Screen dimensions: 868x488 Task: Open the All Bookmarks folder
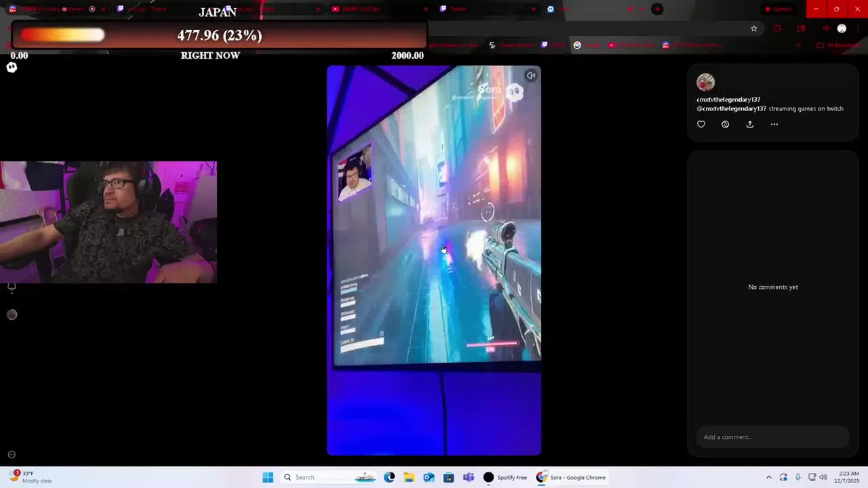tap(840, 45)
